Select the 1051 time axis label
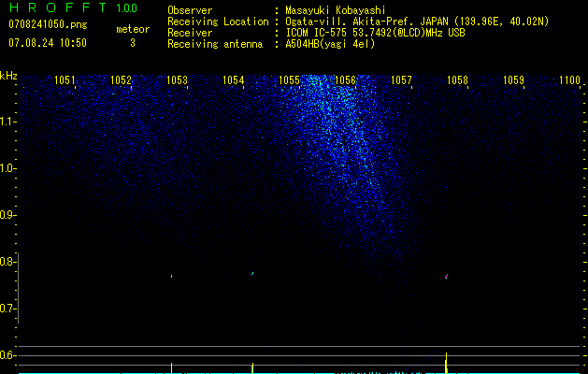 [65, 80]
